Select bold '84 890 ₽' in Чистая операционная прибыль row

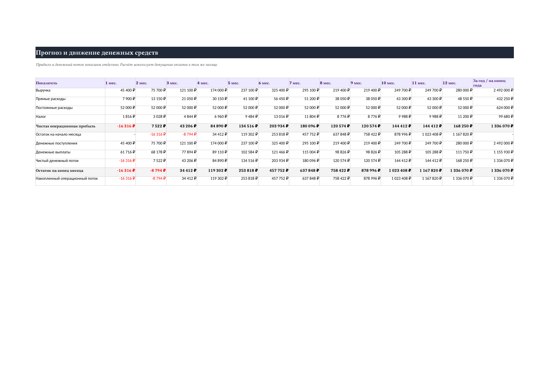tap(219, 126)
